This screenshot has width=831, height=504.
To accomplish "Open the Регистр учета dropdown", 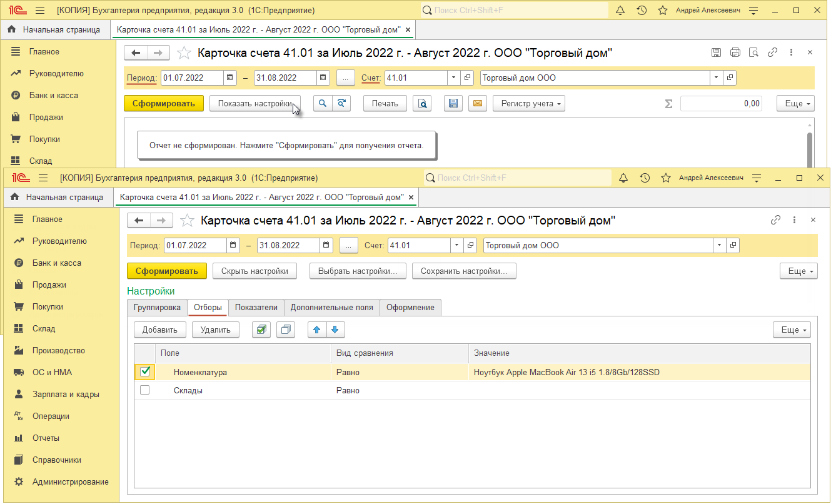I will pyautogui.click(x=529, y=104).
